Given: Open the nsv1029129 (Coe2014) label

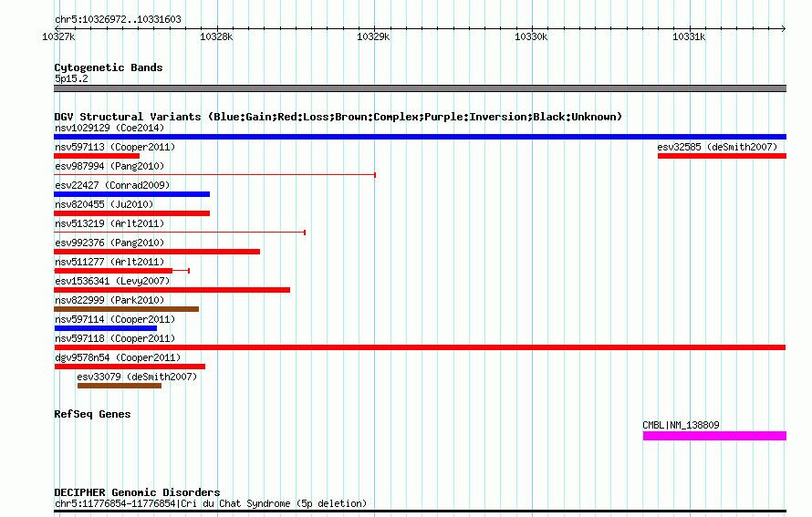Looking at the screenshot, I should click(109, 128).
